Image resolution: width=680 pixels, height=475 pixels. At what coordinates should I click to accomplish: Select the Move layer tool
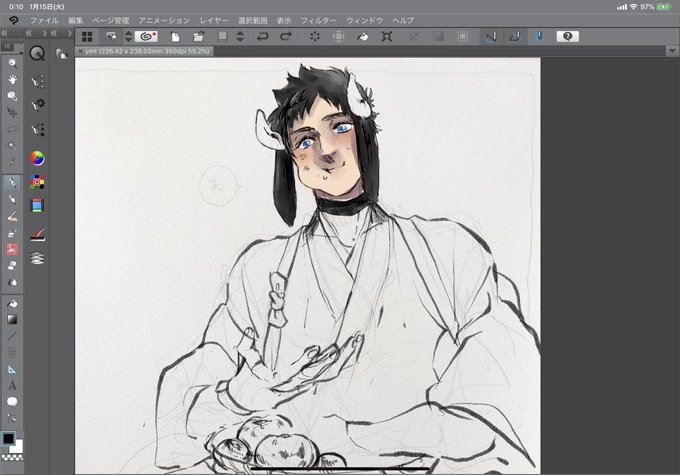tap(12, 113)
